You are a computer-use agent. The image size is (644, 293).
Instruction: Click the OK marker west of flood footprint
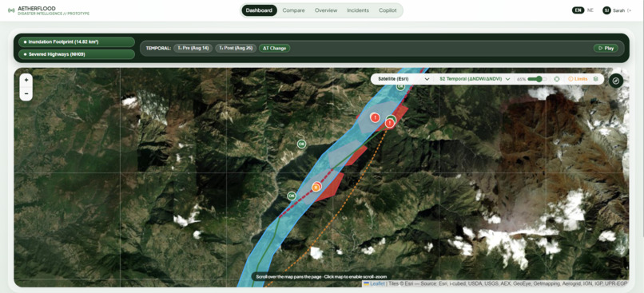pos(301,144)
